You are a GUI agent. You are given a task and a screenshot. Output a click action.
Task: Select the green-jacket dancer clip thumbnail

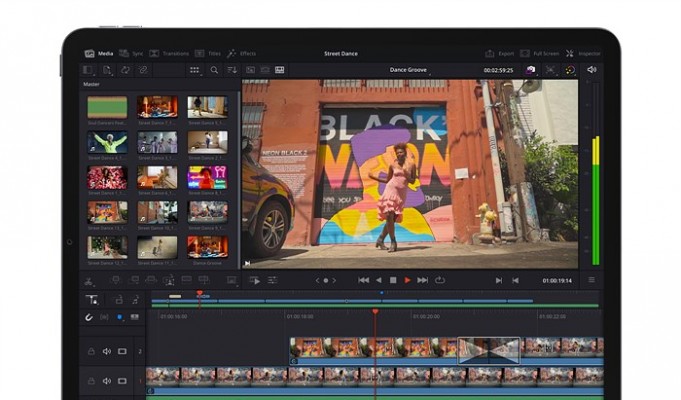coord(107,142)
